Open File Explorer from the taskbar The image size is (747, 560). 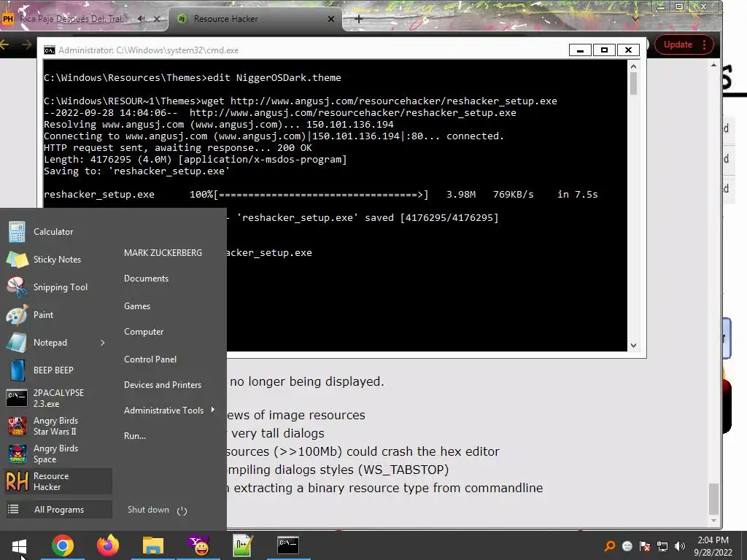(153, 545)
